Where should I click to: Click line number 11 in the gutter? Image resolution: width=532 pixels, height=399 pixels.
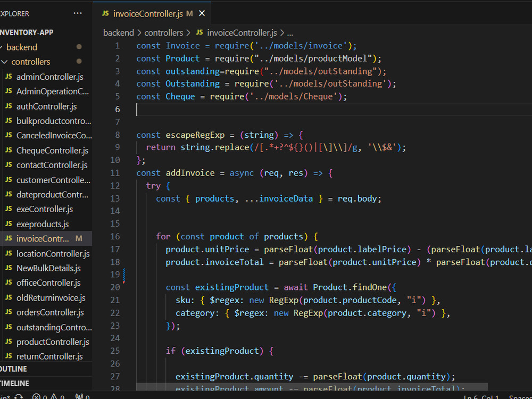point(115,173)
